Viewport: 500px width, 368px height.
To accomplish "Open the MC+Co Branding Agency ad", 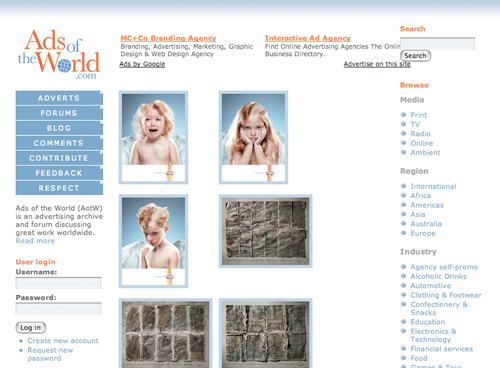I will click(x=168, y=38).
